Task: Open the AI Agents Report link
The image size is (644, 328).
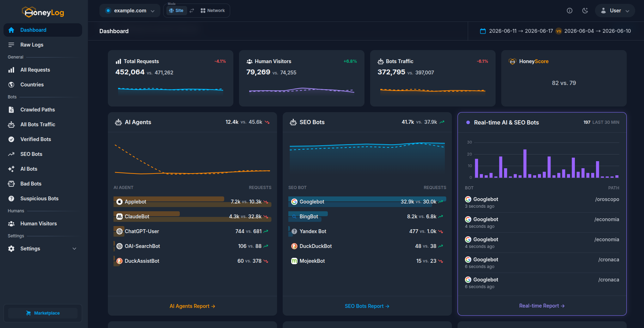Action: click(192, 306)
